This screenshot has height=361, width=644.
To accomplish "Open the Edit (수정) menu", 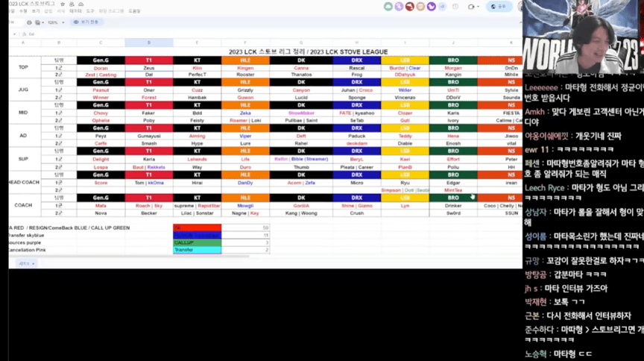I will [x=23, y=11].
